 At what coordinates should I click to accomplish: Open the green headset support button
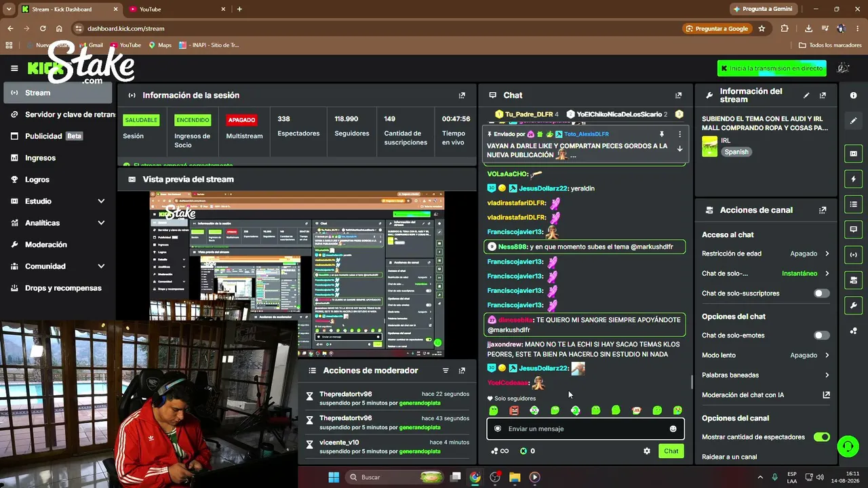(848, 446)
